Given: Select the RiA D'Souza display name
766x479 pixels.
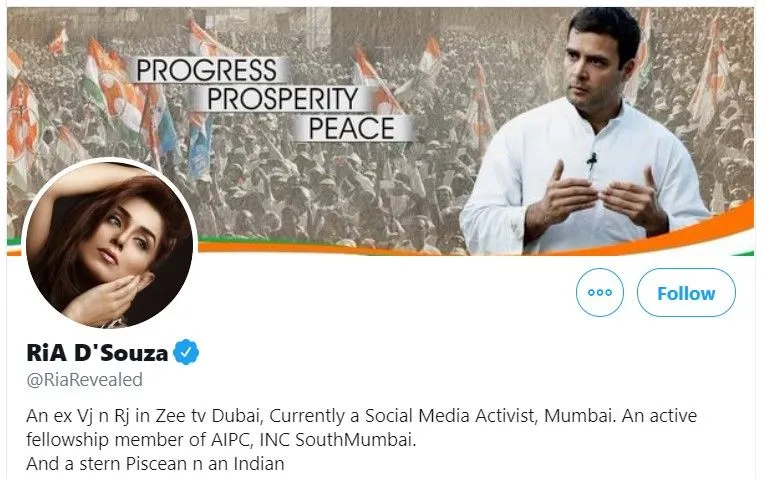Looking at the screenshot, I should pos(97,353).
